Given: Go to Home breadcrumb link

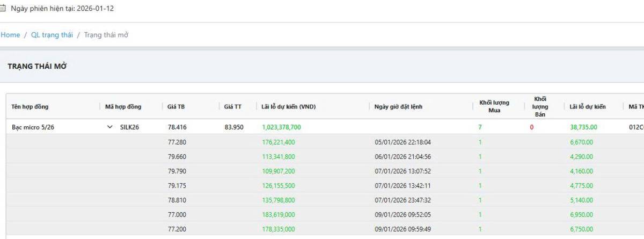Looking at the screenshot, I should point(10,35).
